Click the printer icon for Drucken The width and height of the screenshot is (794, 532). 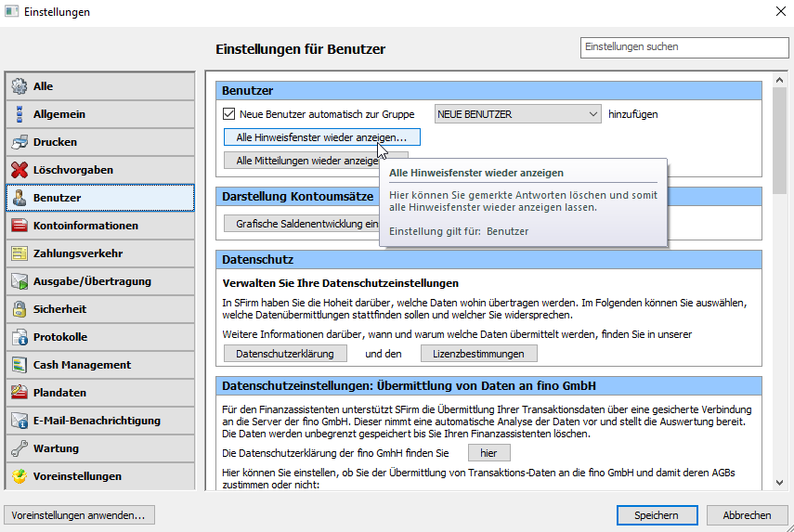[20, 142]
